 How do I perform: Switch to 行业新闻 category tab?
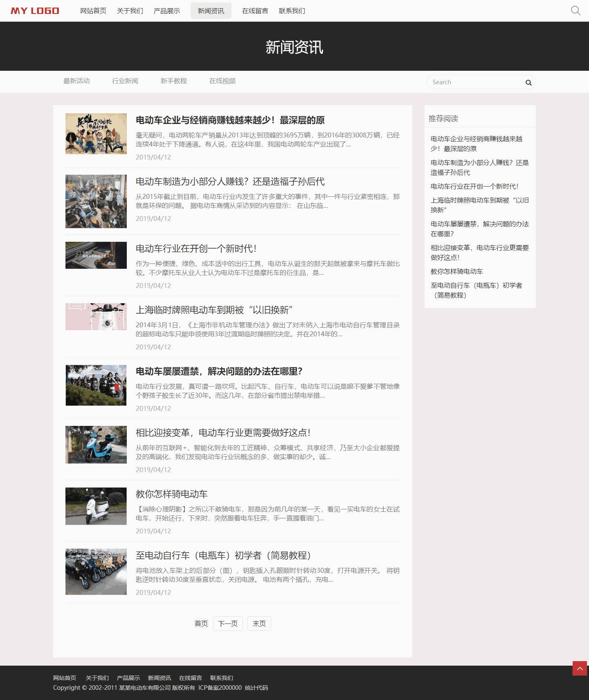pos(125,81)
